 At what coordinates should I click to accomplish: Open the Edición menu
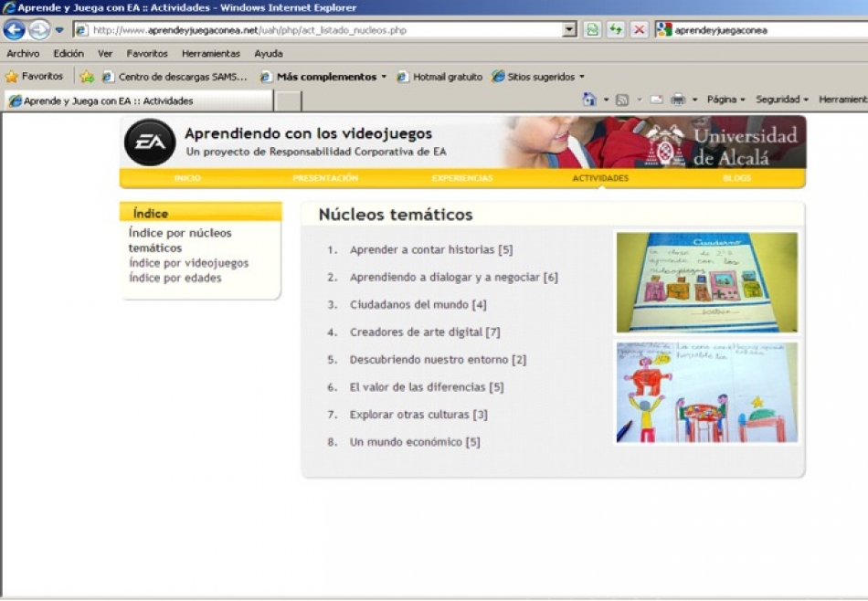click(x=69, y=54)
